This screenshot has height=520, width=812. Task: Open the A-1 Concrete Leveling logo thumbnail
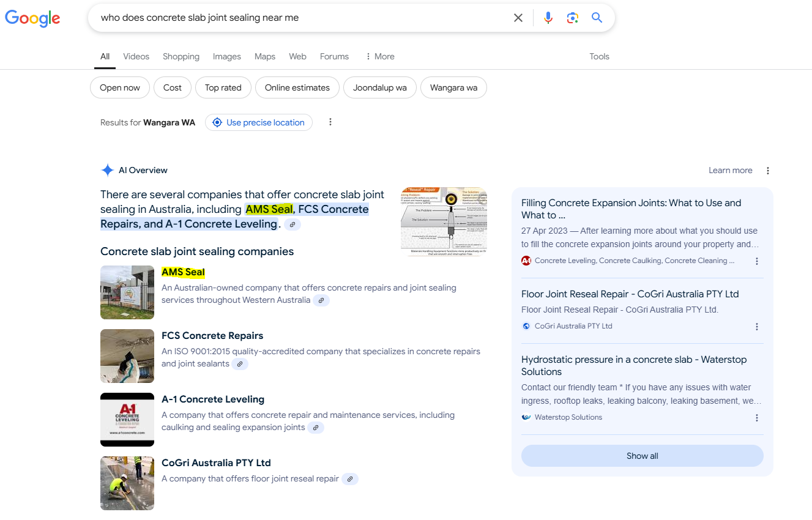click(127, 420)
